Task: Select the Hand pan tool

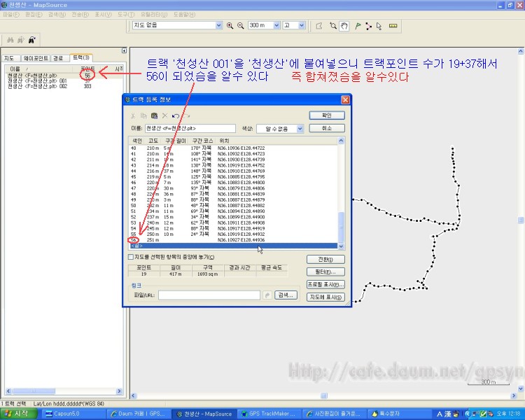Action: [x=344, y=26]
